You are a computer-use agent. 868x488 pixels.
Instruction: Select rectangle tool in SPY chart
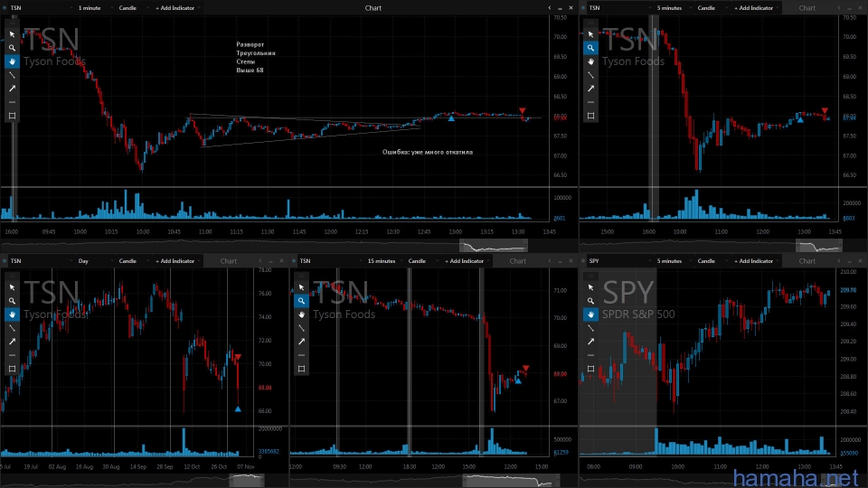click(x=590, y=369)
